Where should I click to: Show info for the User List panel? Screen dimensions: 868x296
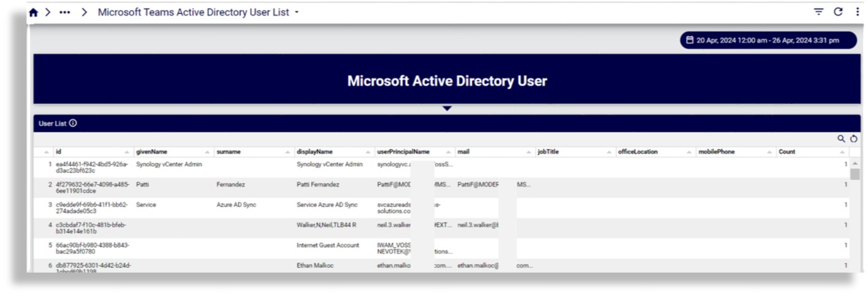coord(73,123)
